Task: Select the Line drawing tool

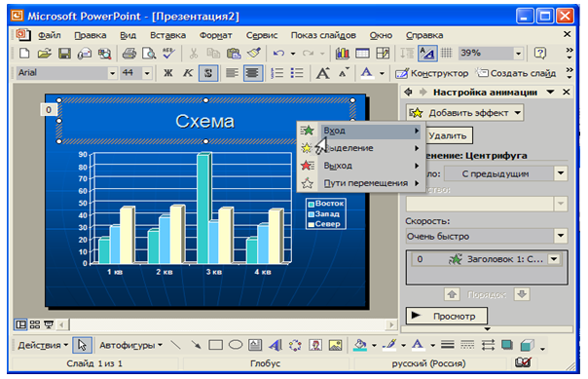Action: click(175, 345)
